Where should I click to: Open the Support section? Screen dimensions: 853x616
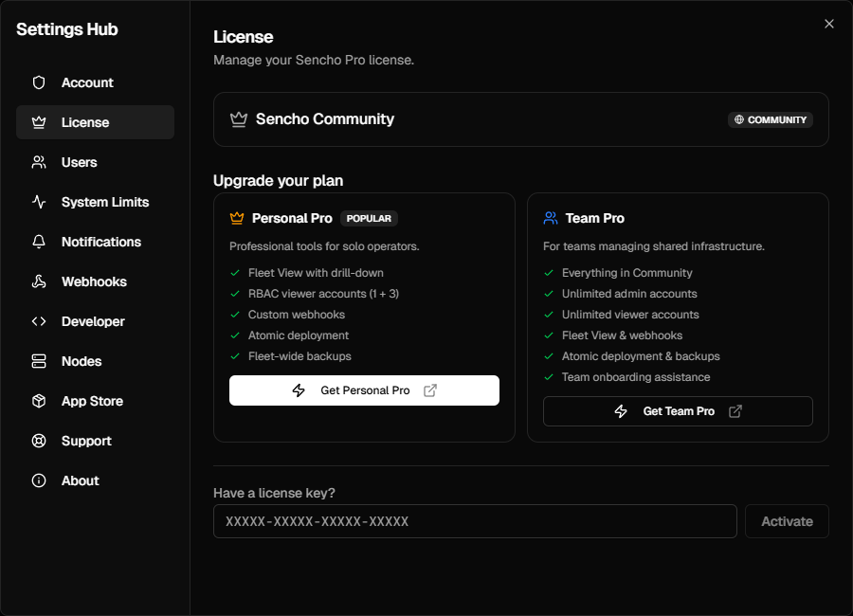[x=95, y=441]
